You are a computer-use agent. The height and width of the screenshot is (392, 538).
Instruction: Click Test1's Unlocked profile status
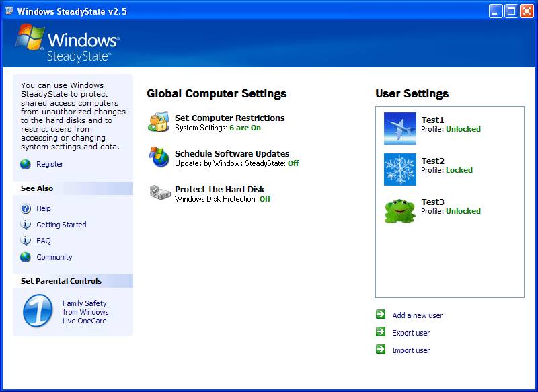463,129
